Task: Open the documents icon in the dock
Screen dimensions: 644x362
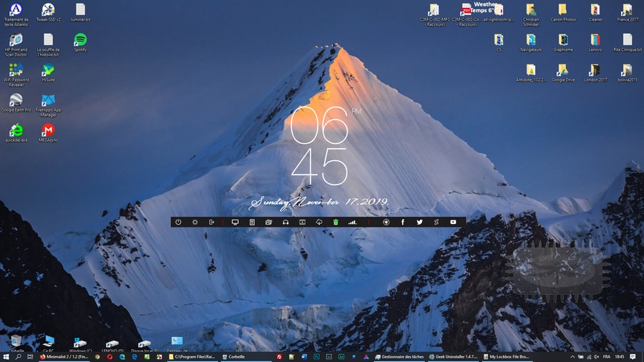Action: pos(252,222)
